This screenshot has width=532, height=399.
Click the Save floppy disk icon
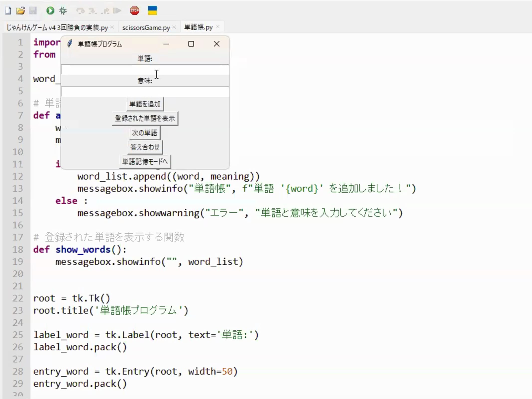33,11
